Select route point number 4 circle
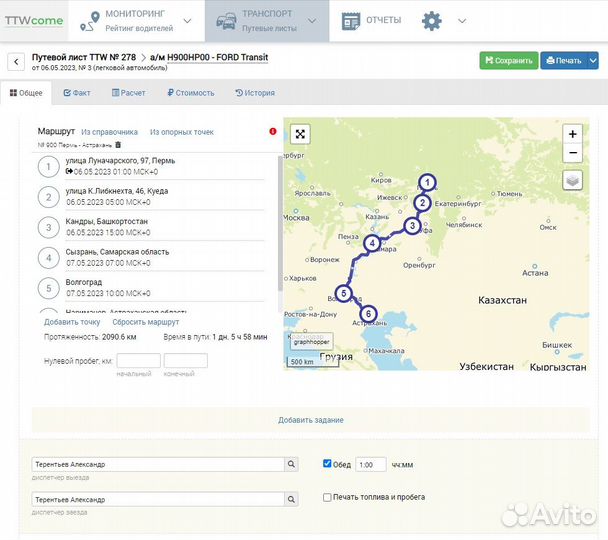 48,258
